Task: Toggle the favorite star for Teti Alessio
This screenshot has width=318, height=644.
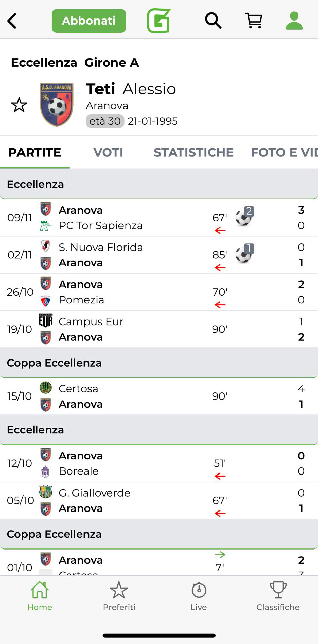Action: coord(19,105)
